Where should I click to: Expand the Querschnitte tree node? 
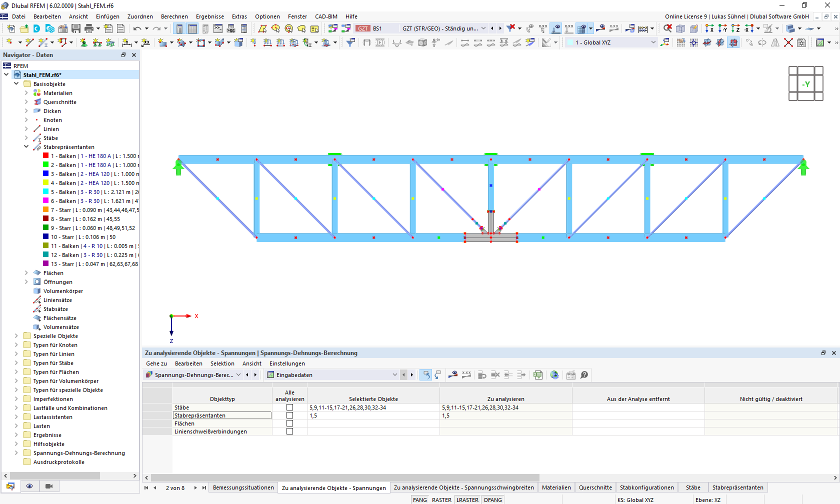[26, 102]
